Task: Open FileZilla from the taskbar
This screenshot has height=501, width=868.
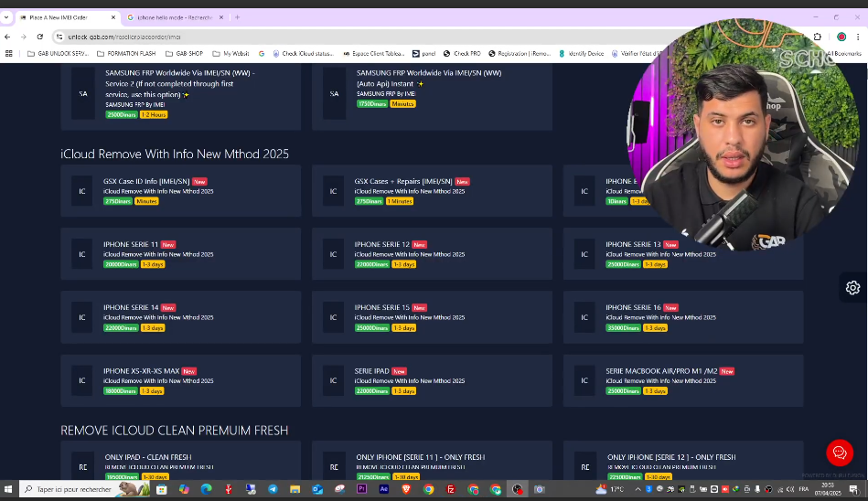Action: point(451,489)
